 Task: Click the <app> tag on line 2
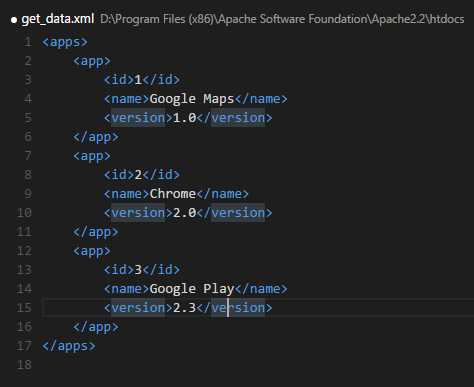coord(92,61)
